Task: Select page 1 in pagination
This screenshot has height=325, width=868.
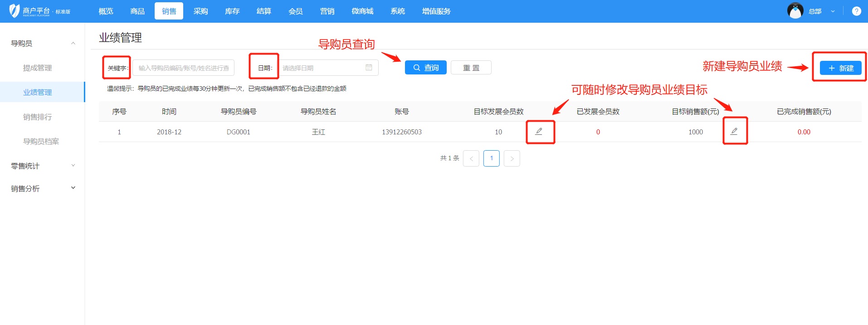Action: (x=491, y=158)
